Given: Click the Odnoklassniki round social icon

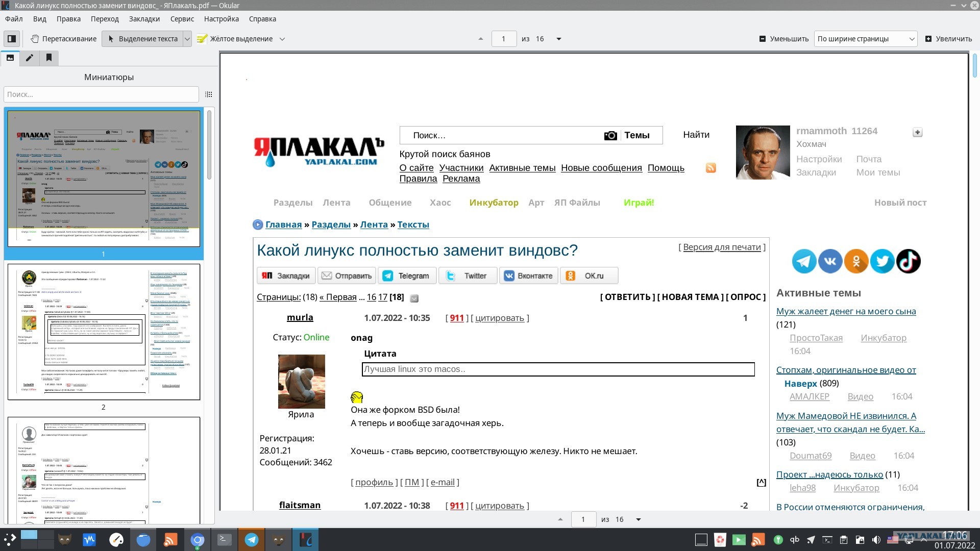Looking at the screenshot, I should pyautogui.click(x=856, y=261).
